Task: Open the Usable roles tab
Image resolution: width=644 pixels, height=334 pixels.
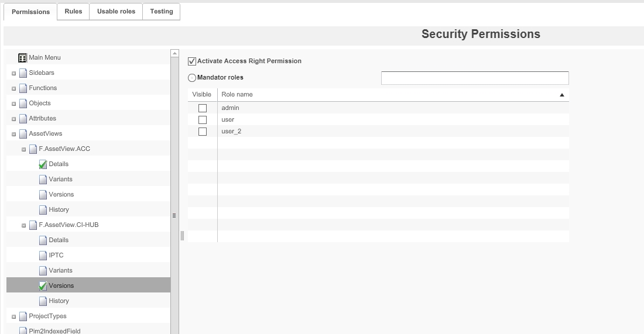Action: [116, 12]
